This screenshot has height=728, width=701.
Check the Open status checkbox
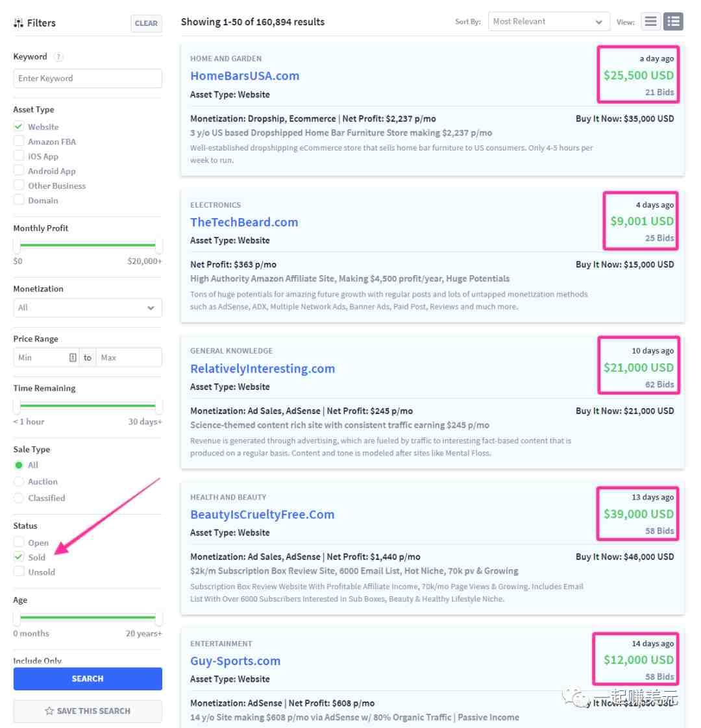[x=19, y=542]
